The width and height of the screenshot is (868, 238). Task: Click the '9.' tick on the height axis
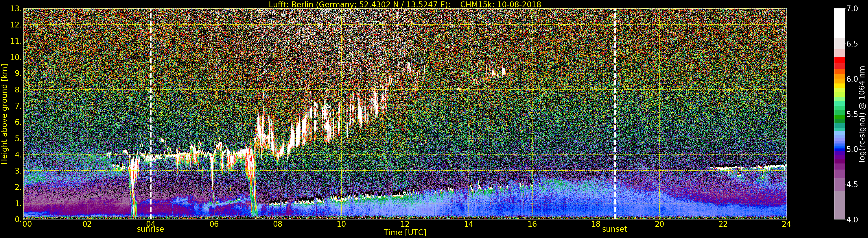18,73
